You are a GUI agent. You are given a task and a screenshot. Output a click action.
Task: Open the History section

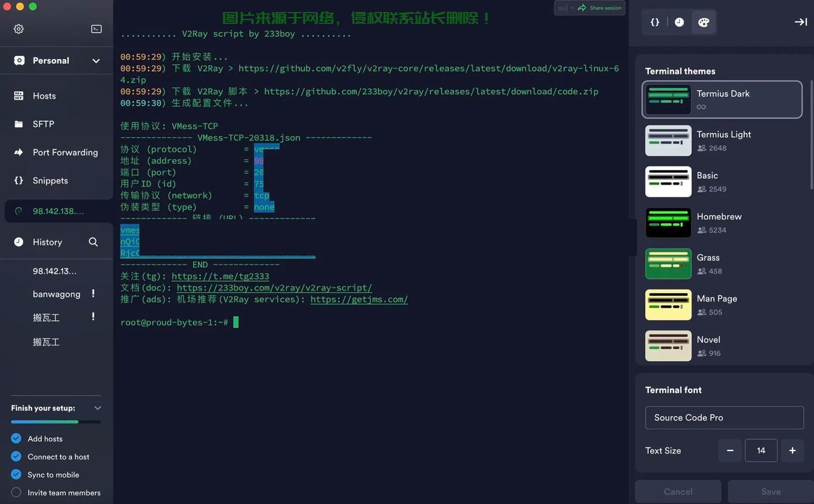click(x=47, y=242)
